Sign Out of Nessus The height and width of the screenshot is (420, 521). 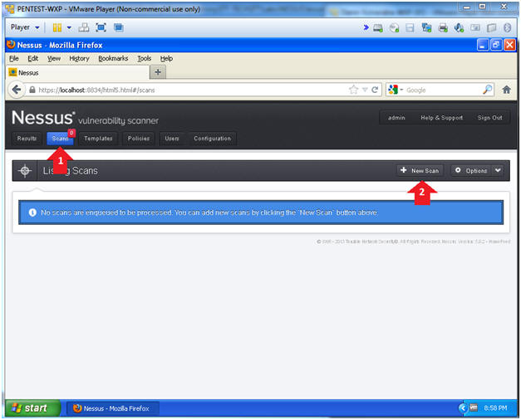coord(489,118)
